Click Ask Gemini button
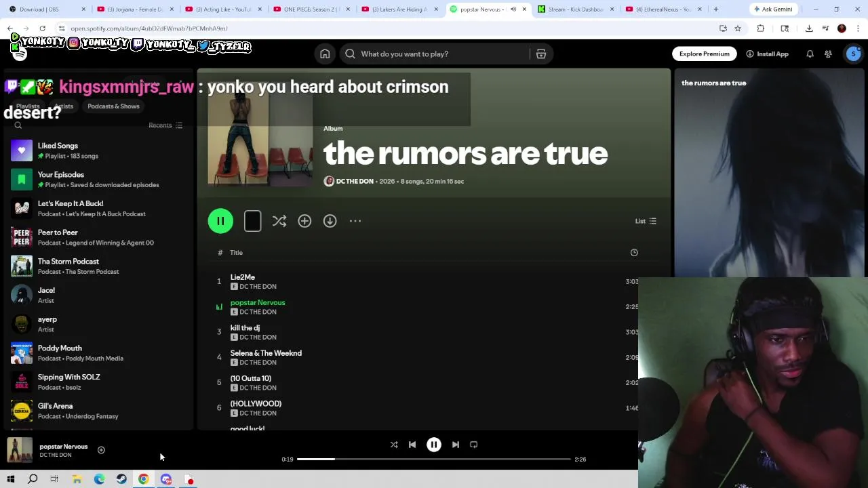868x488 pixels. coord(772,9)
